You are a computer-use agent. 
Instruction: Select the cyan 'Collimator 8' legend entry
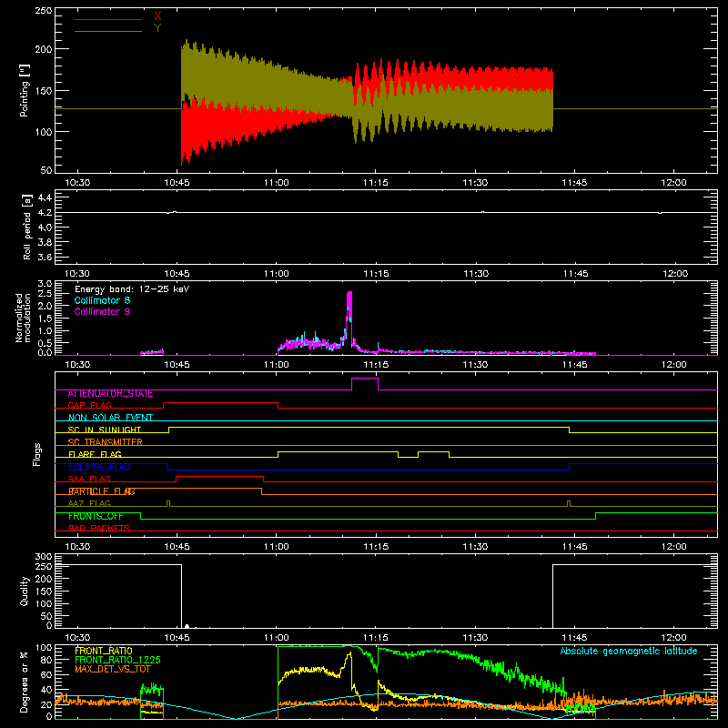[x=102, y=300]
